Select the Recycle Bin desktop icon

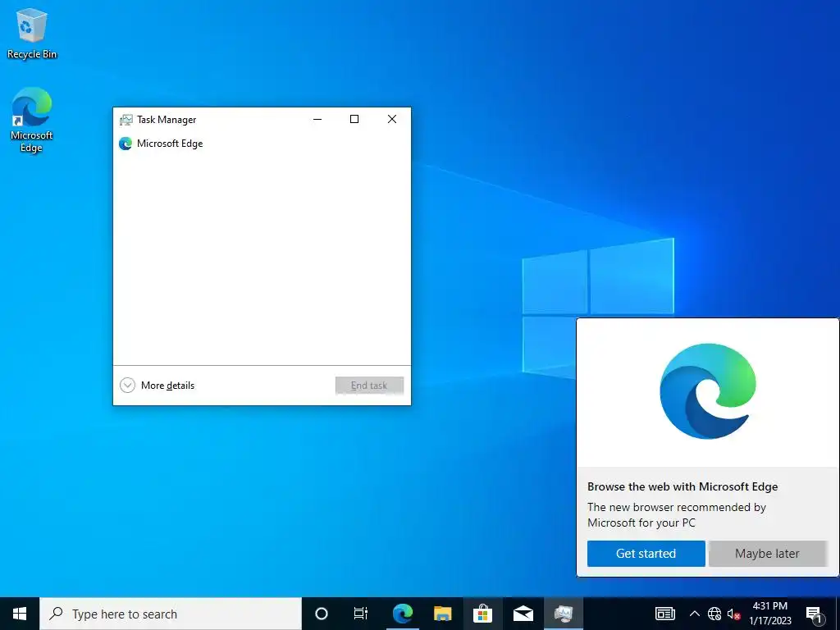32,34
